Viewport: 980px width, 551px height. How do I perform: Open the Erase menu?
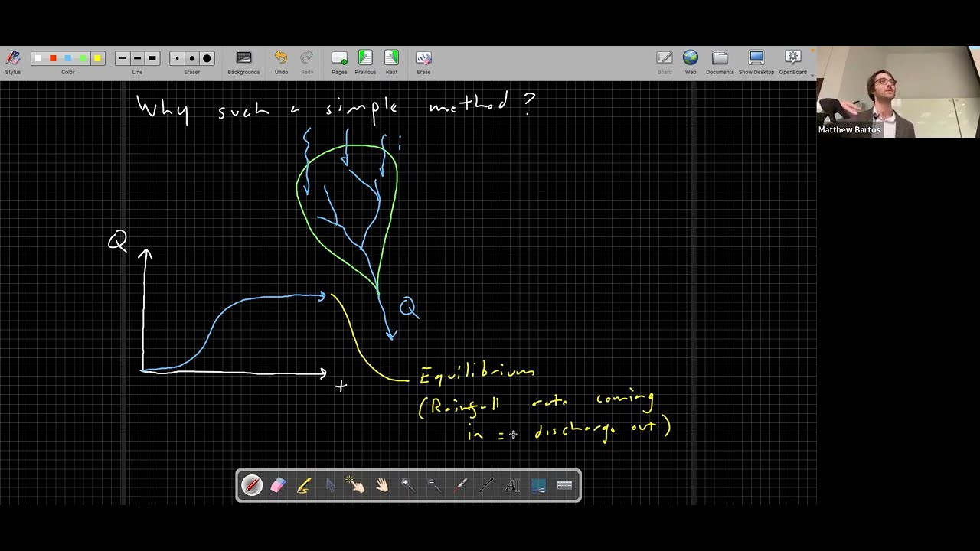(423, 61)
